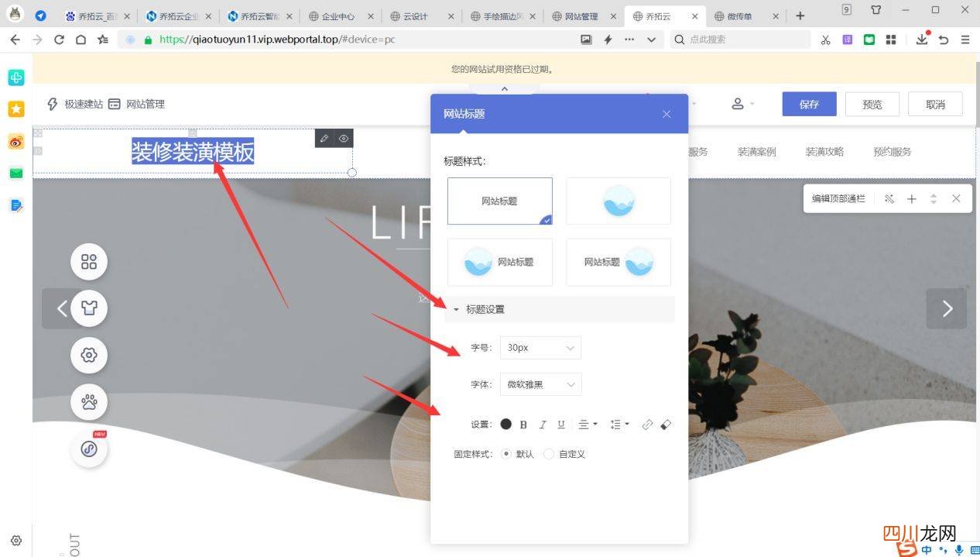Reload the current page
Screen dimensions: 980x557
coord(59,40)
